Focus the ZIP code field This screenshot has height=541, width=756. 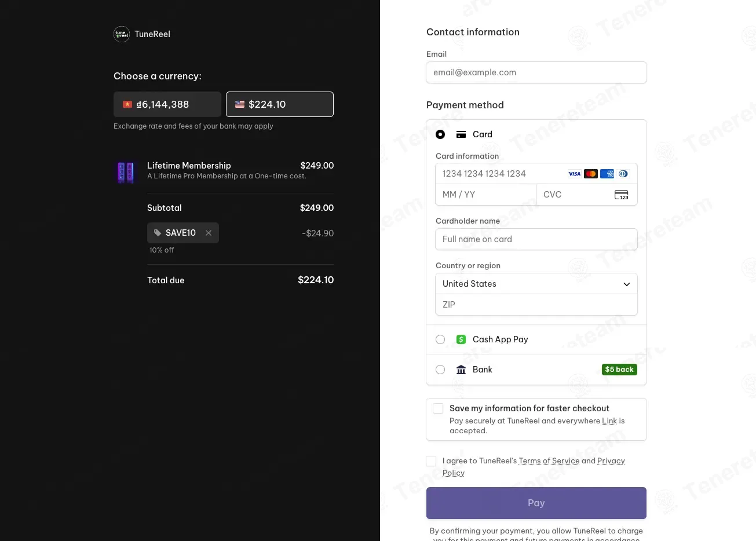(x=536, y=305)
